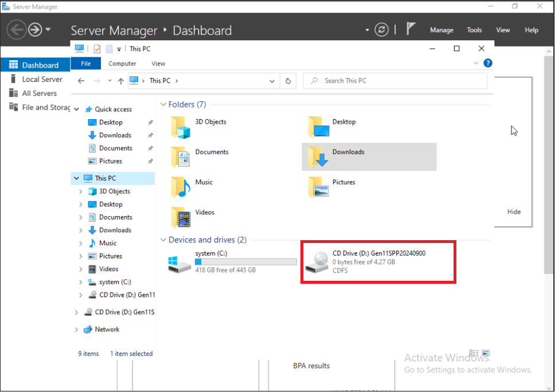555x392 pixels.
Task: Switch to details view toggle
Action: pyautogui.click(x=474, y=353)
